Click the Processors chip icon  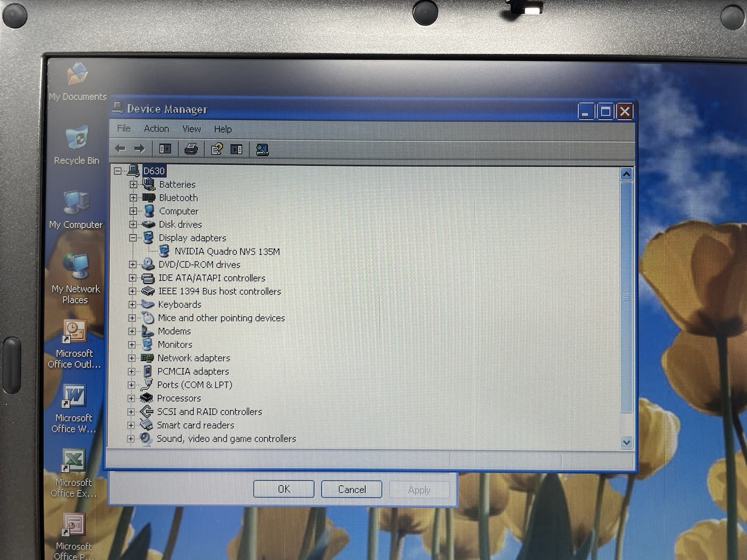click(147, 398)
